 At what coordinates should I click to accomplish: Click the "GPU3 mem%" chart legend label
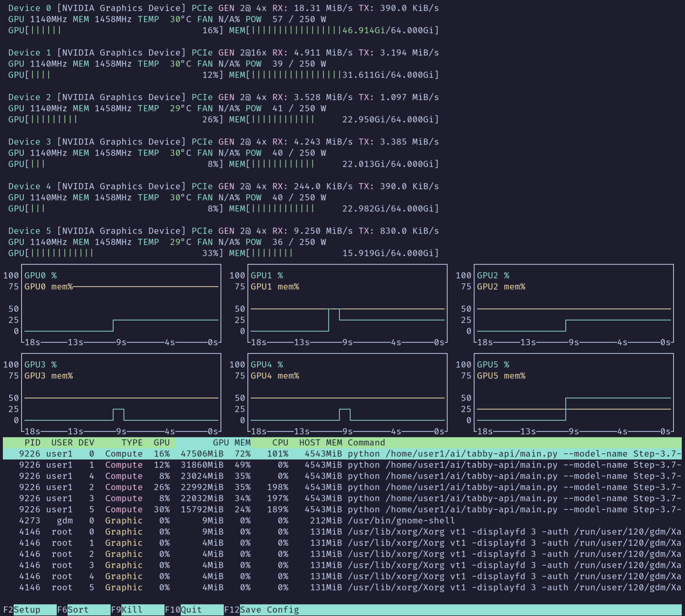click(x=49, y=376)
